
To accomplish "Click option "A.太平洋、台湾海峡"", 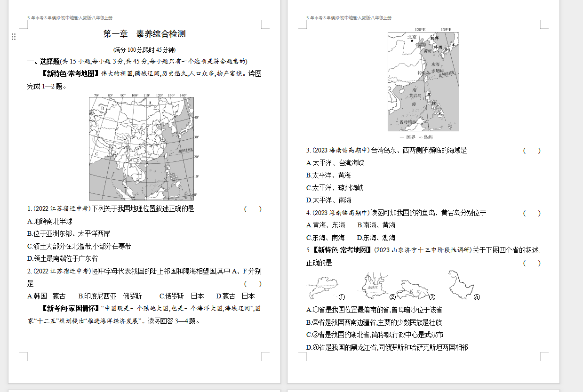I will click(335, 163).
